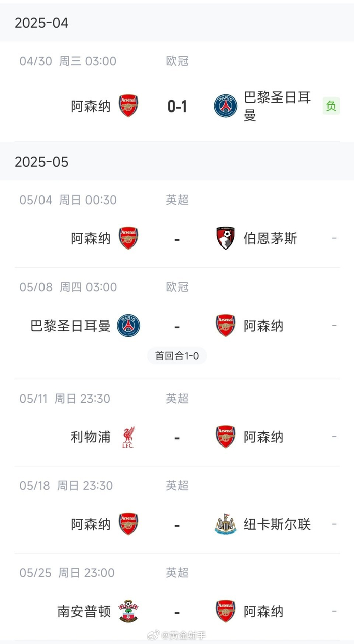Click the 英超 label on the 05/04 match
Image resolution: width=354 pixels, height=644 pixels.
[177, 200]
